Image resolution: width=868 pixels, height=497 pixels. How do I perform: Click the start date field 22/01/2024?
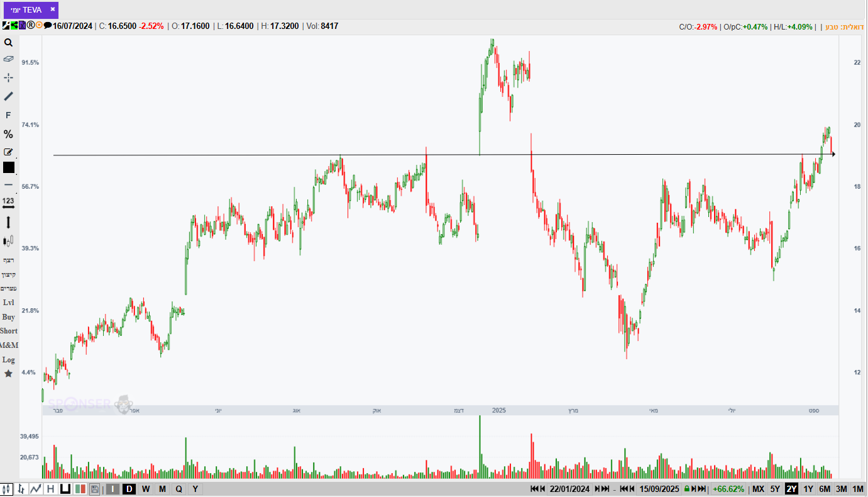click(569, 489)
